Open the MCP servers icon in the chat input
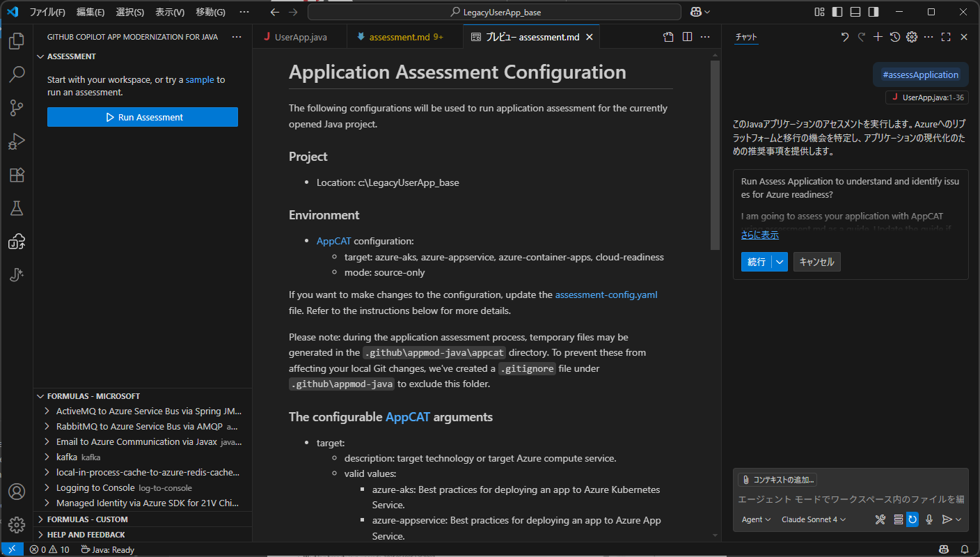Viewport: 980px width, 557px height. [x=898, y=519]
